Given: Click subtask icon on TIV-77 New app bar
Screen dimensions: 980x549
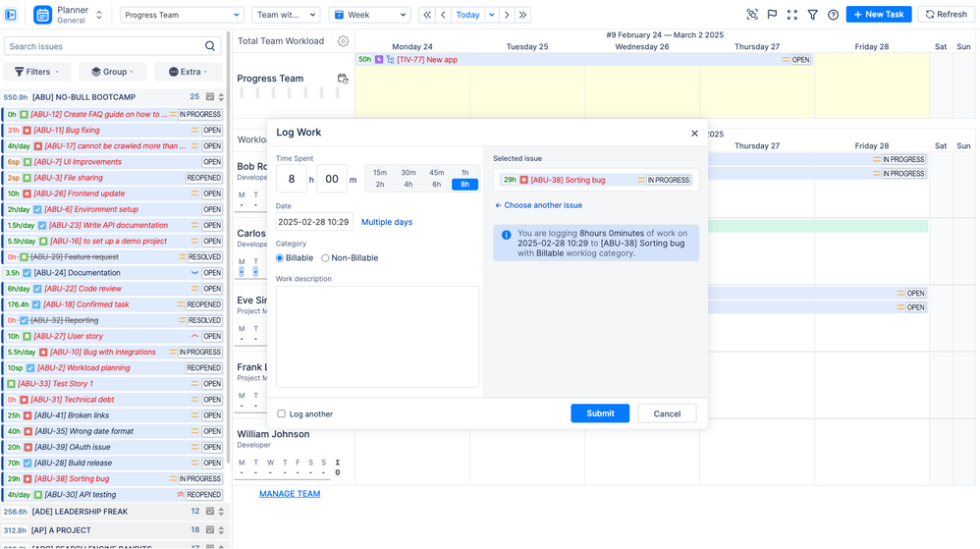Looking at the screenshot, I should coord(390,59).
